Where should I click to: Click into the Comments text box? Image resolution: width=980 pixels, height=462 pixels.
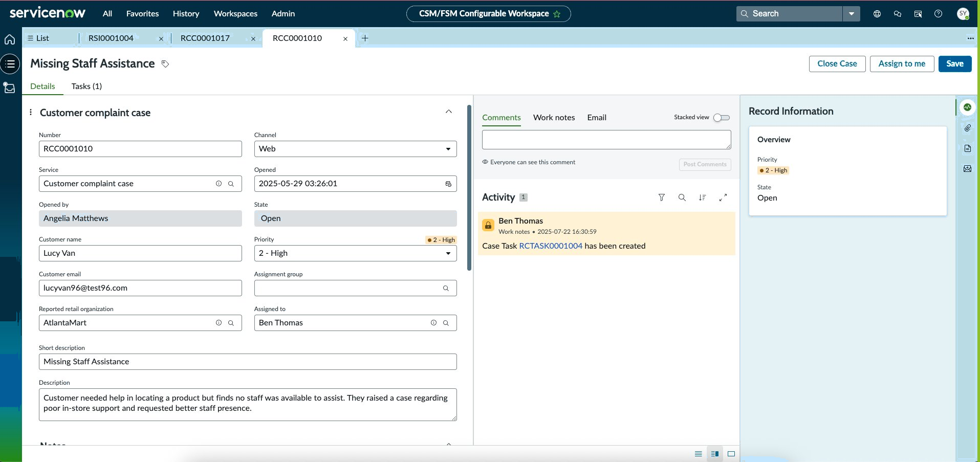coord(606,140)
